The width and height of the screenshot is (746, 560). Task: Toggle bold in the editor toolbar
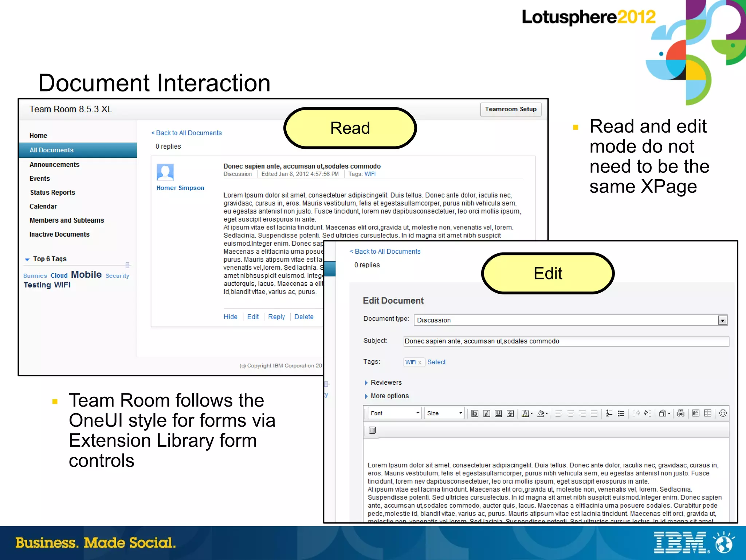coord(475,413)
